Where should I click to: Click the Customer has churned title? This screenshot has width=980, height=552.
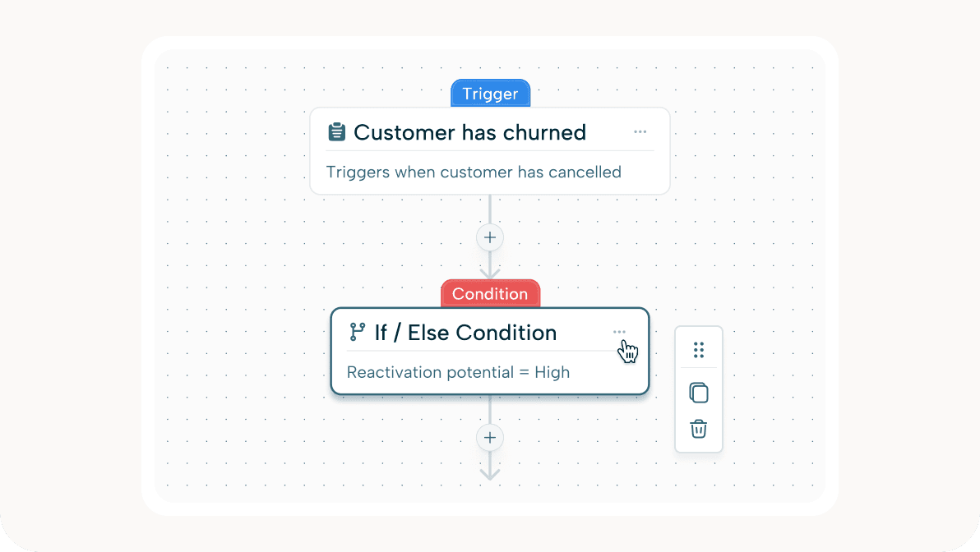(469, 132)
